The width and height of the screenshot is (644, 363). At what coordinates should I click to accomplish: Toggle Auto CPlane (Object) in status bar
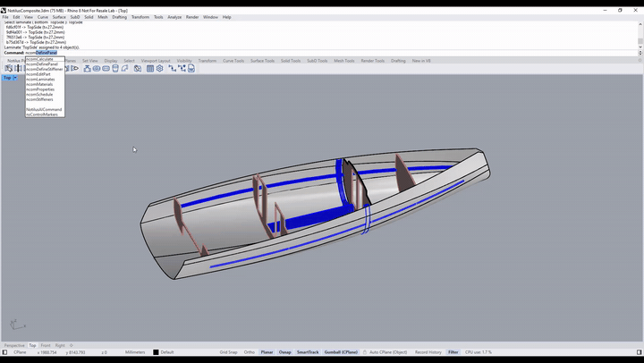[x=388, y=352]
